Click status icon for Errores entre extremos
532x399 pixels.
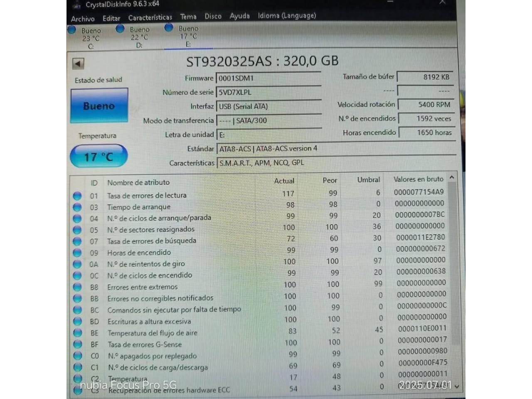pos(77,287)
